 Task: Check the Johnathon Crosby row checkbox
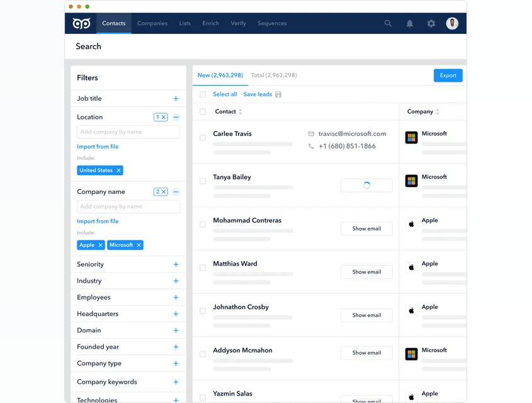[203, 311]
